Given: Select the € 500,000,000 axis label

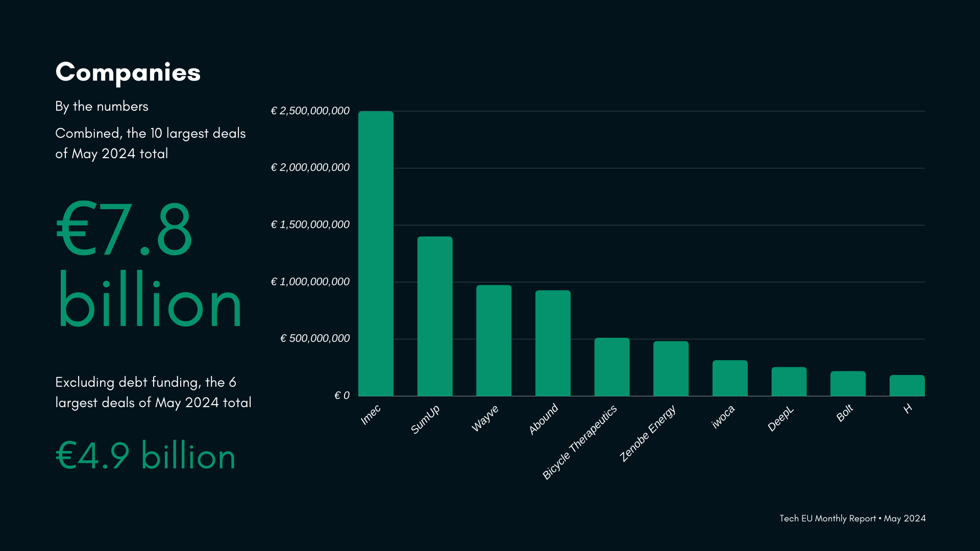Looking at the screenshot, I should (x=315, y=338).
